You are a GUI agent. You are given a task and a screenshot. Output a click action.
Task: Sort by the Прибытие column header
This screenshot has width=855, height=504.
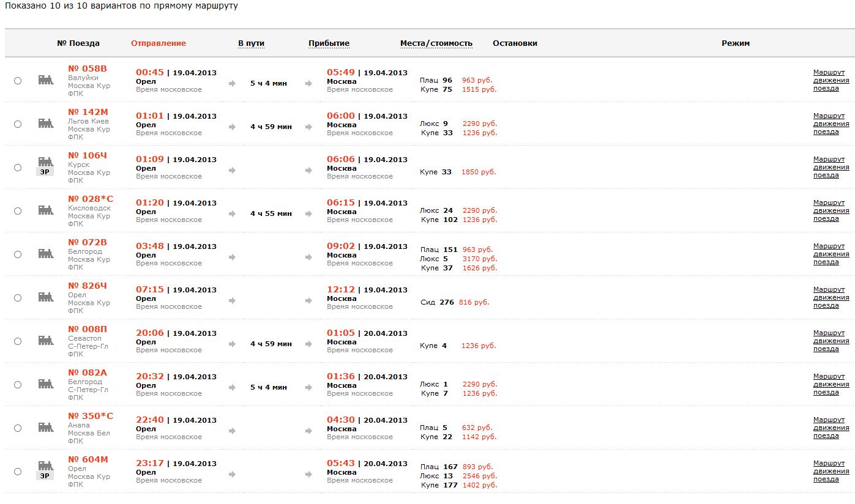click(x=329, y=43)
